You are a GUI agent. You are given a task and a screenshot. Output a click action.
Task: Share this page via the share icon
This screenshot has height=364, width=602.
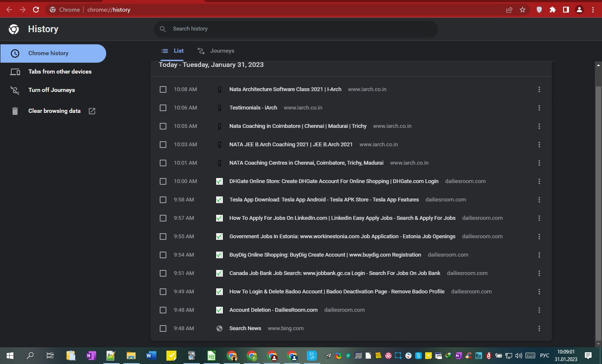pyautogui.click(x=509, y=10)
